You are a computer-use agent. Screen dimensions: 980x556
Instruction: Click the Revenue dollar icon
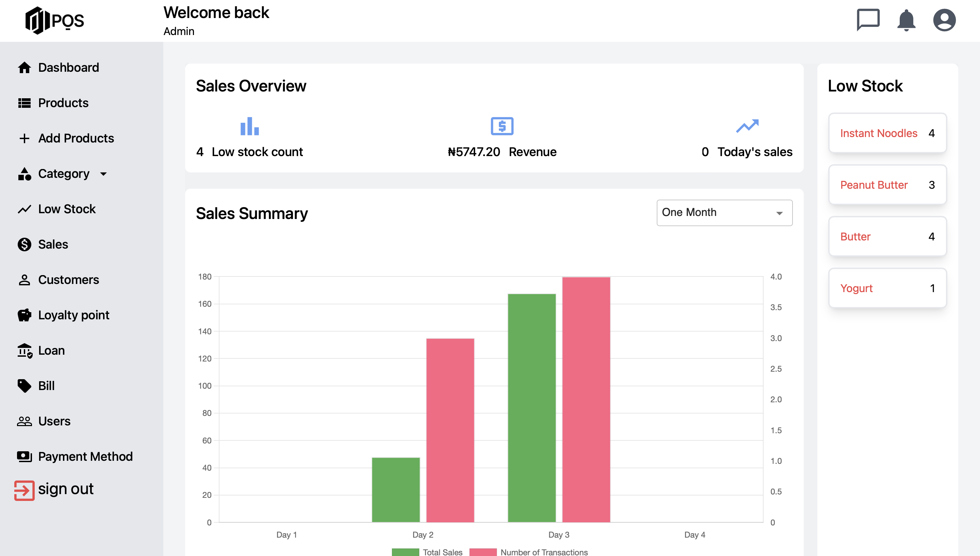click(502, 126)
